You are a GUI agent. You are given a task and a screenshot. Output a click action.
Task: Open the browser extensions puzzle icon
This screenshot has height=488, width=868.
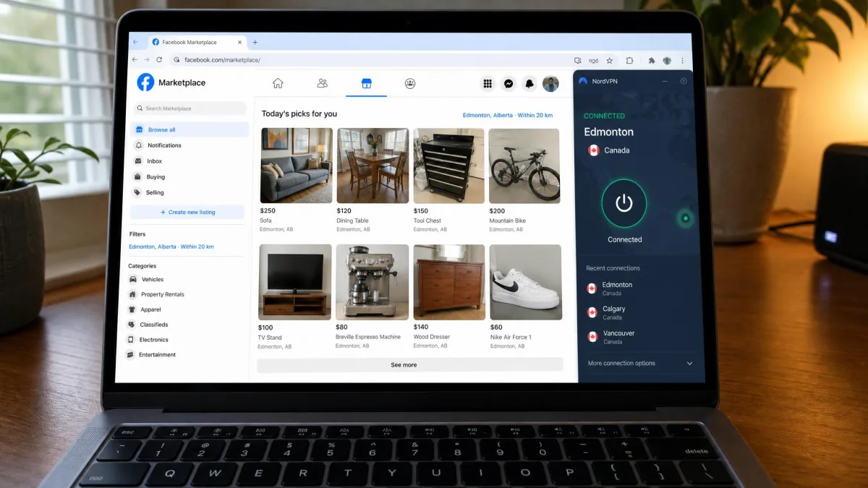click(x=629, y=61)
